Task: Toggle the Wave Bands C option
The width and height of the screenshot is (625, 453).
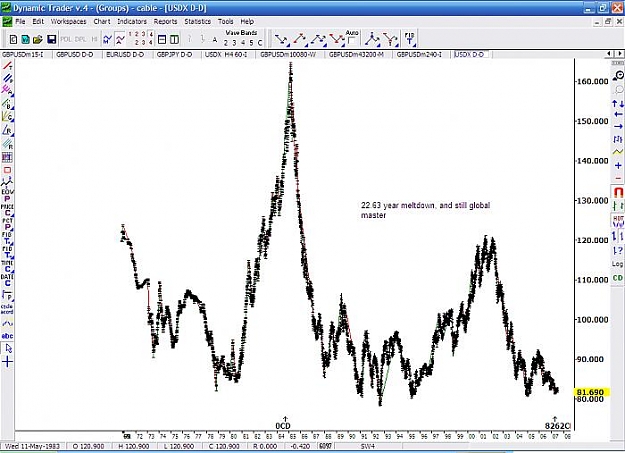Action: coord(260,42)
